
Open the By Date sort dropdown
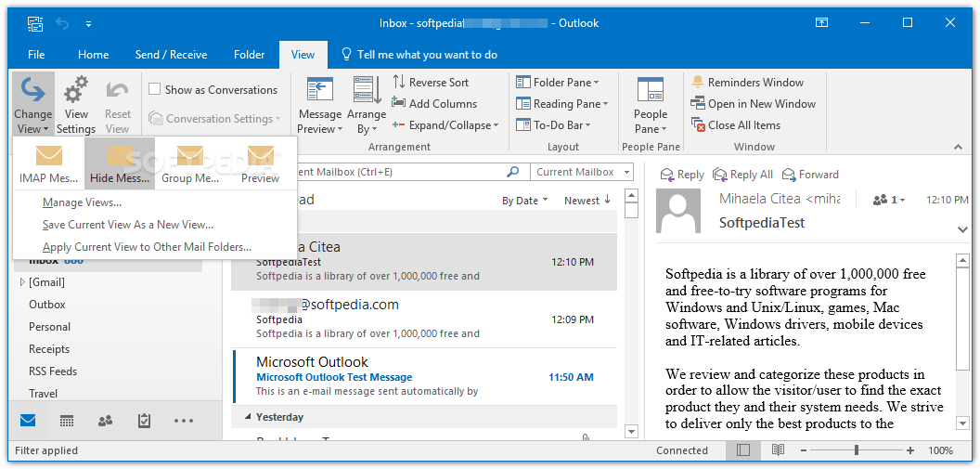click(525, 201)
